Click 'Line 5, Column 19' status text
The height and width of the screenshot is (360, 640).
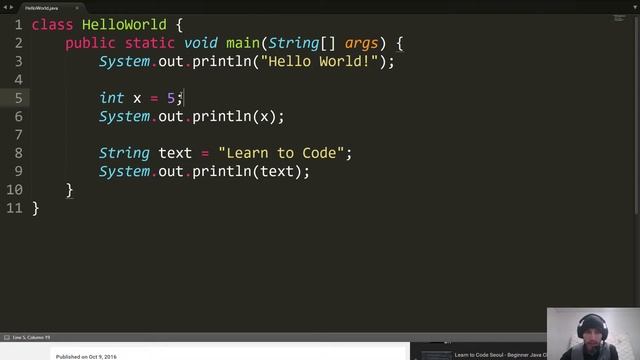pos(31,338)
